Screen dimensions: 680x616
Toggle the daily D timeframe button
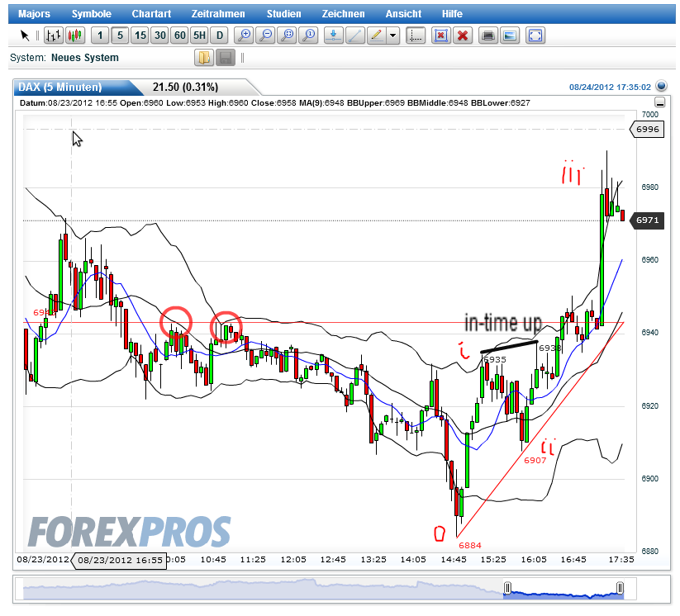[219, 36]
